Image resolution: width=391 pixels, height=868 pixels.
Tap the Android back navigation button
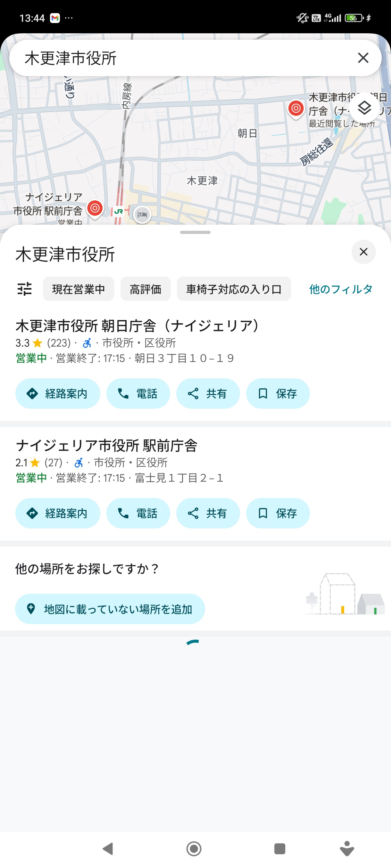(x=108, y=848)
